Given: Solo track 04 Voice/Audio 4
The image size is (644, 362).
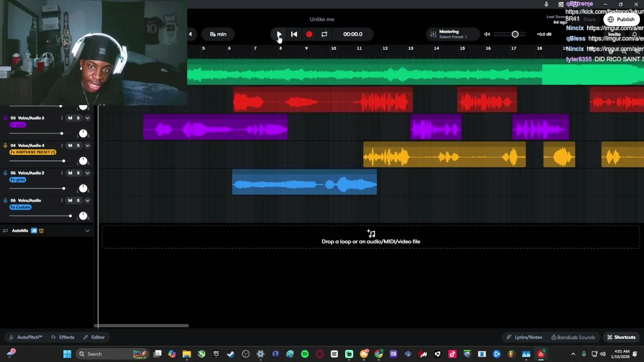Looking at the screenshot, I should pos(78,145).
